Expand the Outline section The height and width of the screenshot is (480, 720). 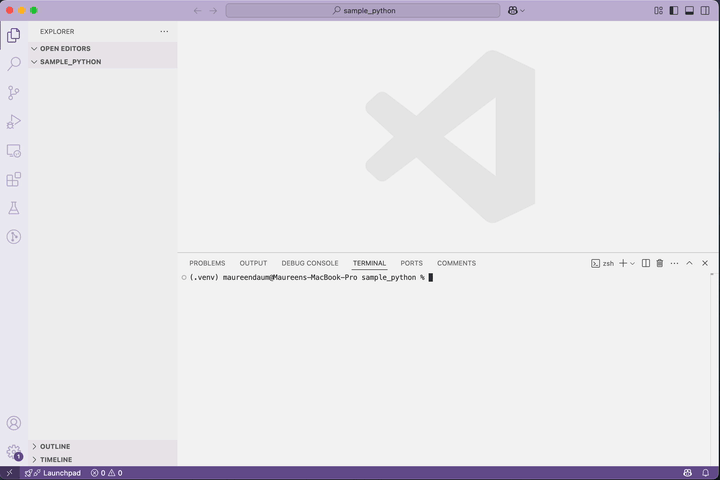click(103, 446)
